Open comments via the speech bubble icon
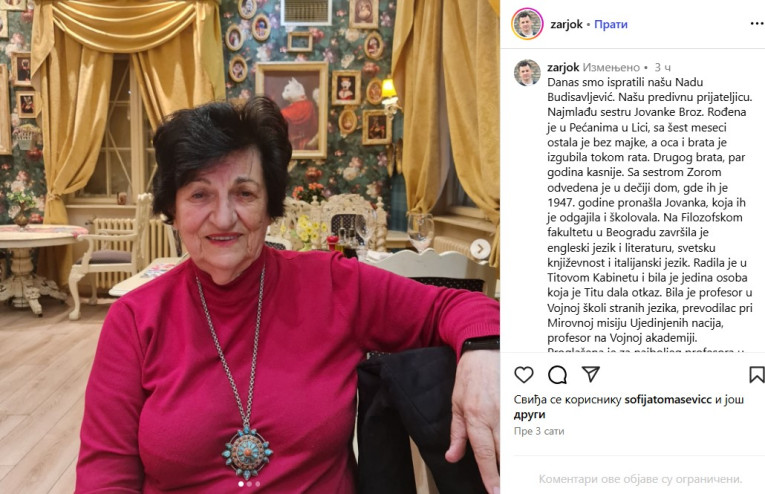This screenshot has height=494, width=765. click(x=557, y=375)
